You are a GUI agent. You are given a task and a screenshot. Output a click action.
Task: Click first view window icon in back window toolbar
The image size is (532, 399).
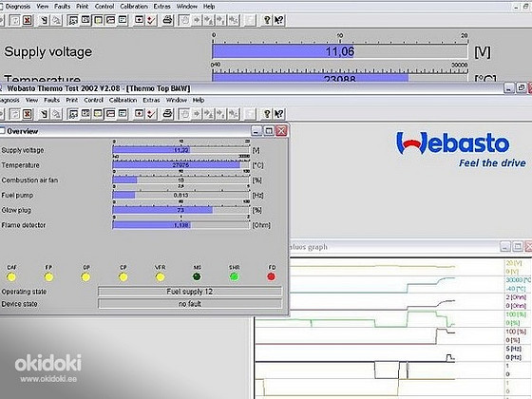(x=73, y=20)
